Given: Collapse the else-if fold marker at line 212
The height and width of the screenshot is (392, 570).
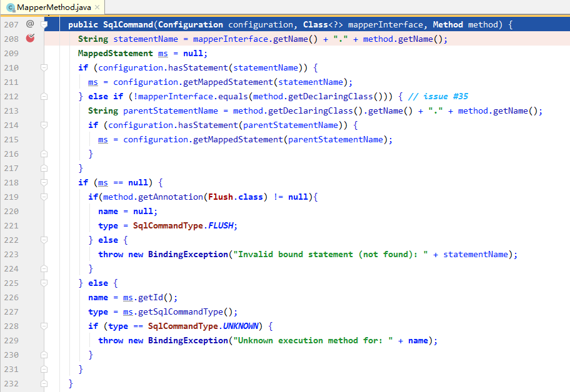Looking at the screenshot, I should tap(44, 96).
